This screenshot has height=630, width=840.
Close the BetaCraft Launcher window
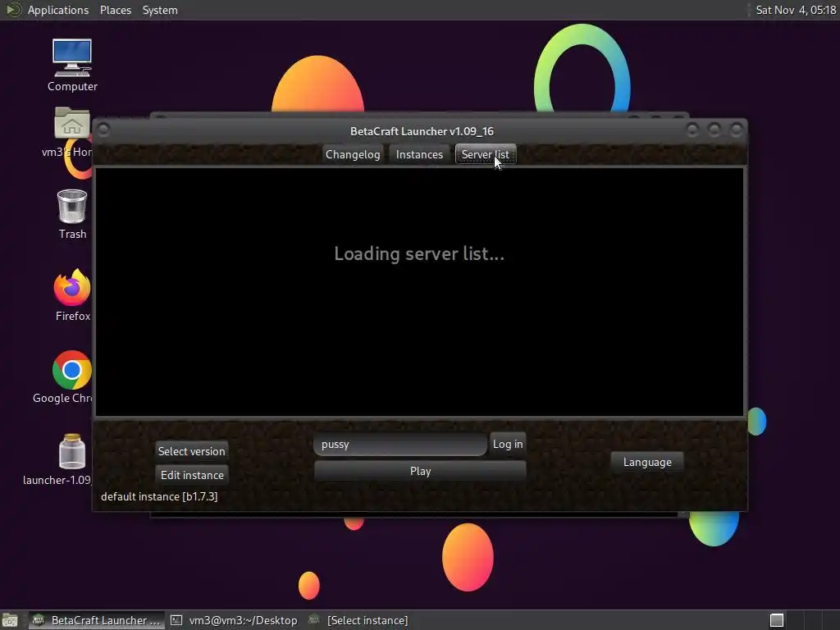737,130
